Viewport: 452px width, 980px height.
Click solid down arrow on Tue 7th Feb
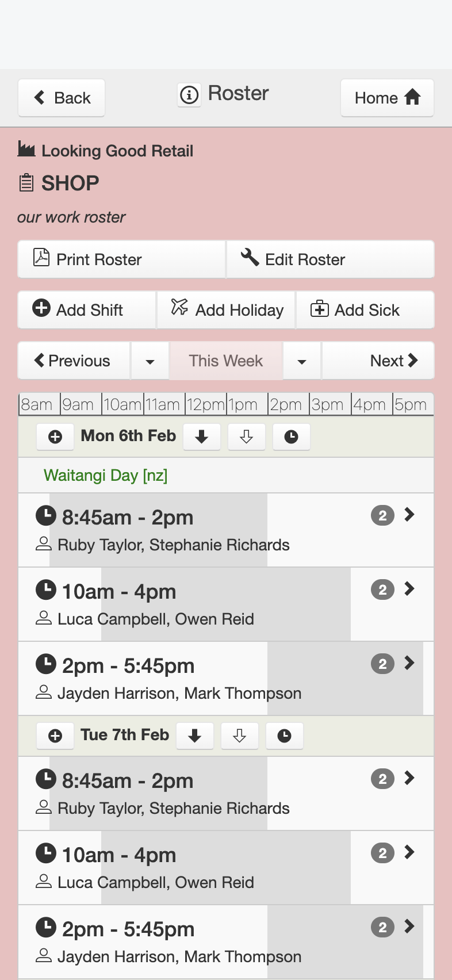pyautogui.click(x=195, y=736)
